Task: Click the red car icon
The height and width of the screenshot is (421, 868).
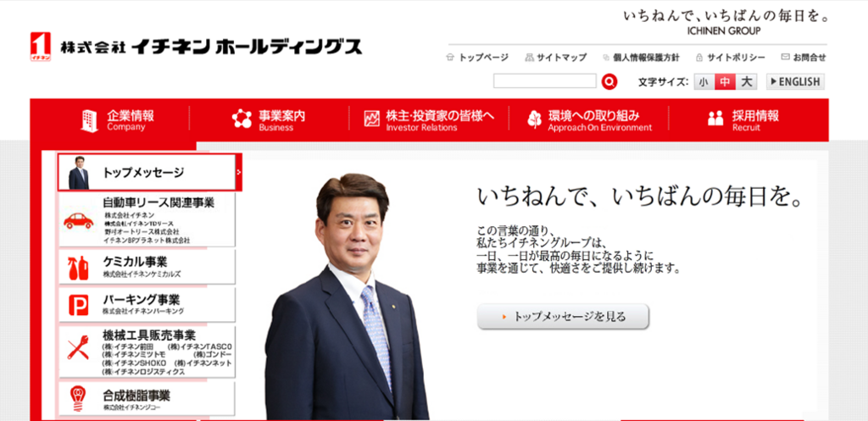Action: 79,221
